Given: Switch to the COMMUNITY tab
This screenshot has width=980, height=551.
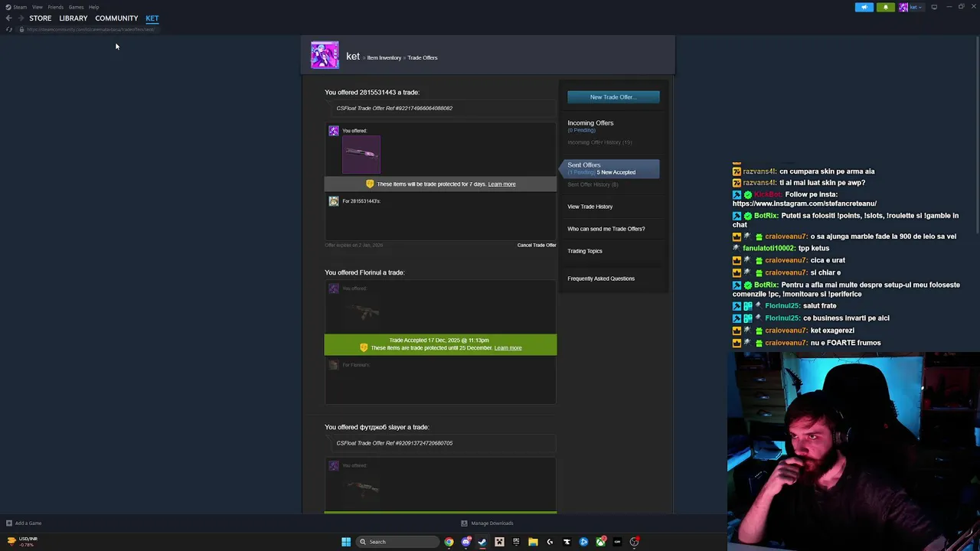Looking at the screenshot, I should tap(116, 18).
